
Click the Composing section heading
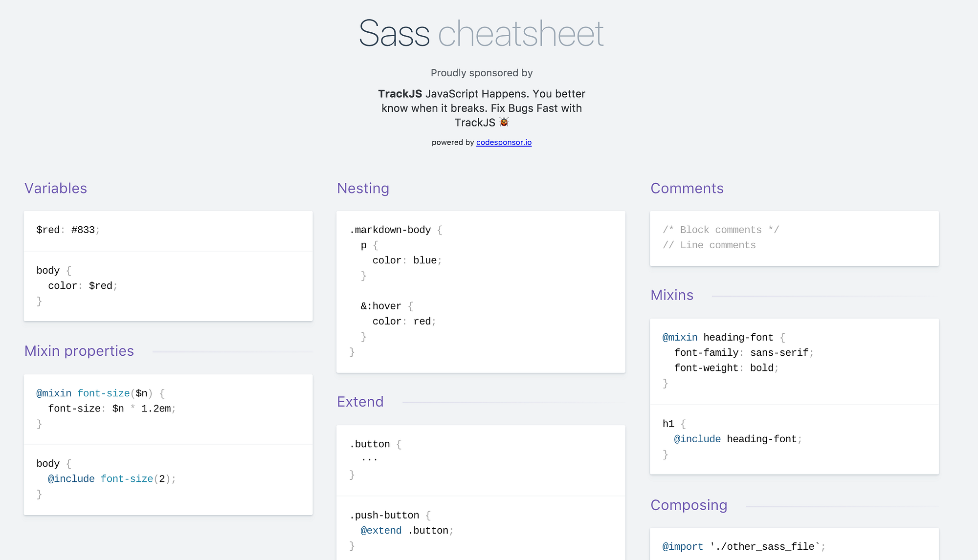point(689,505)
